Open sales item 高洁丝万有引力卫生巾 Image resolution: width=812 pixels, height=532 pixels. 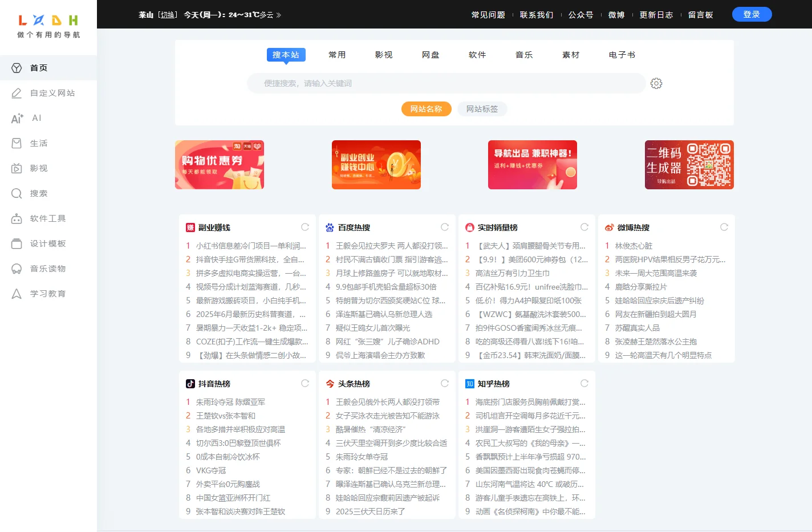pos(513,273)
